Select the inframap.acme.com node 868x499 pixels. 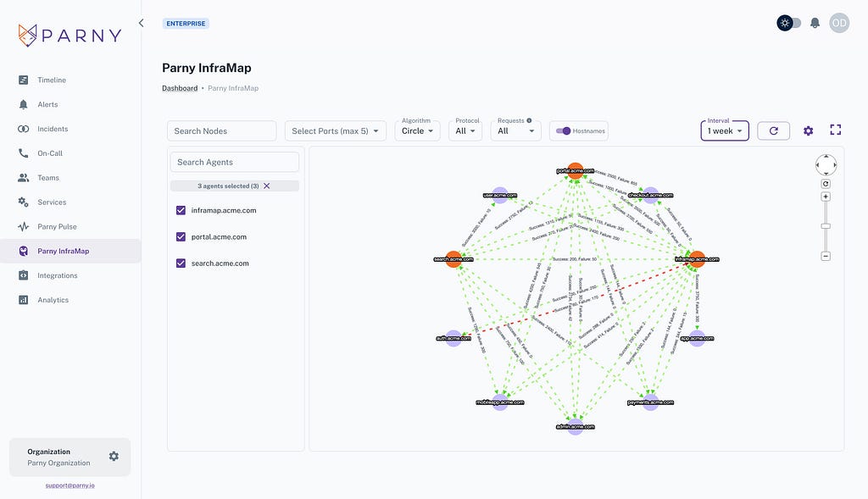697,259
